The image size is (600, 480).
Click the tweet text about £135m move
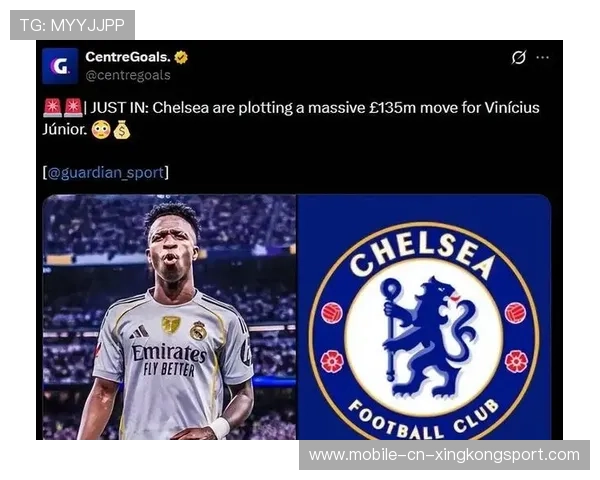pyautogui.click(x=291, y=119)
